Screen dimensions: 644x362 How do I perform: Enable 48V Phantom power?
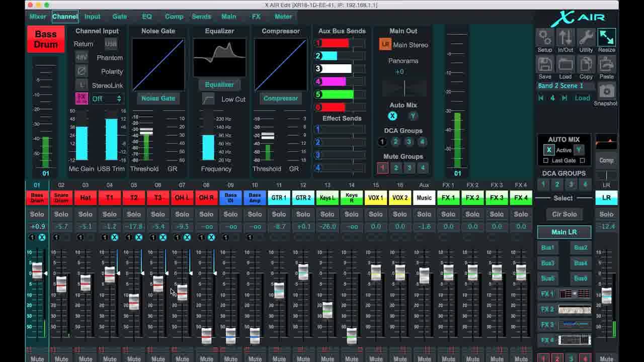pos(82,57)
